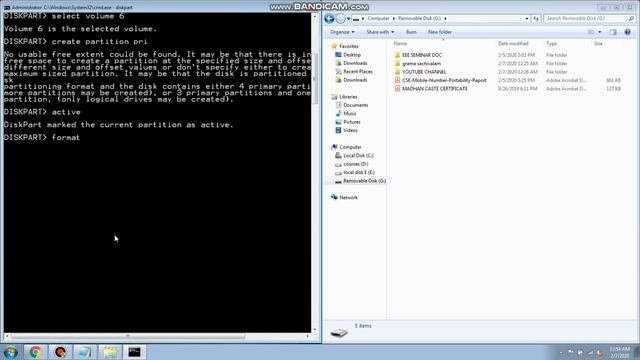Viewport: 640px width, 360px height.
Task: Change view with the view icon
Action: (591, 32)
